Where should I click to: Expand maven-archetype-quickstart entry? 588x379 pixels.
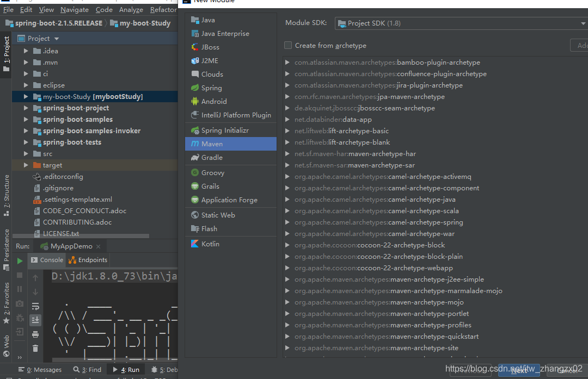click(x=287, y=336)
